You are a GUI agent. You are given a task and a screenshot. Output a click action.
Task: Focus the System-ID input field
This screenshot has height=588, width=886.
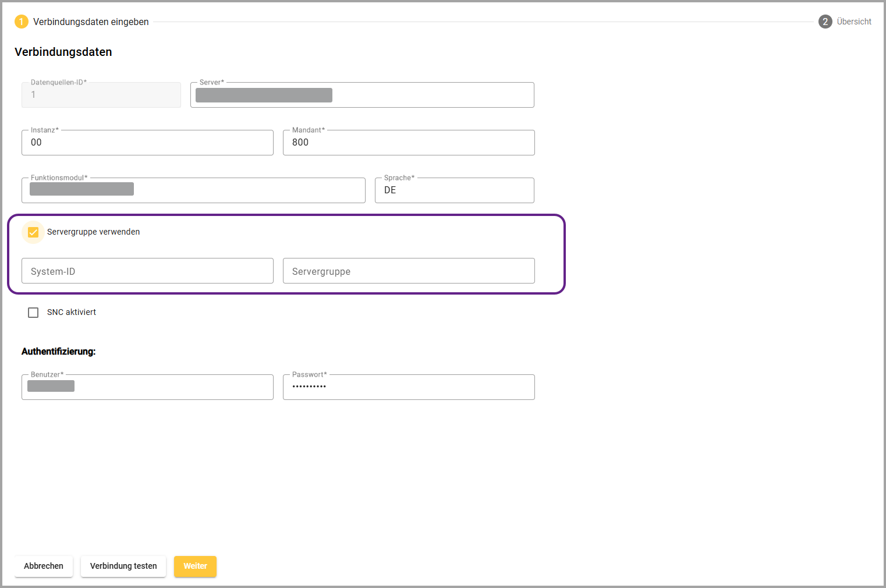147,271
